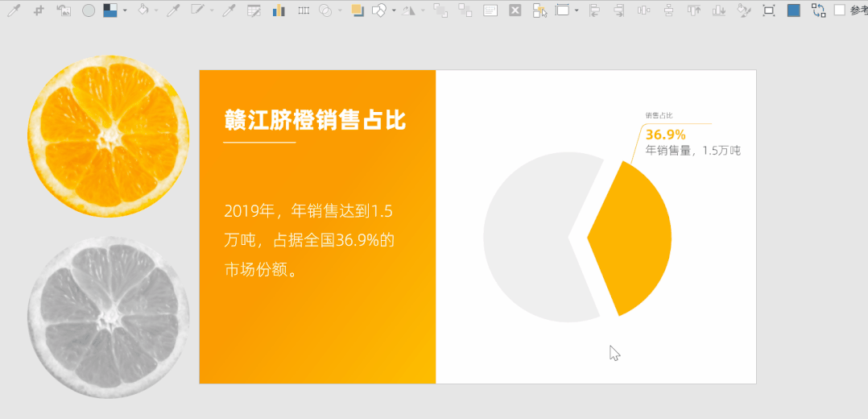The image size is (868, 419).
Task: Click the distribute spacing icon
Action: (304, 10)
